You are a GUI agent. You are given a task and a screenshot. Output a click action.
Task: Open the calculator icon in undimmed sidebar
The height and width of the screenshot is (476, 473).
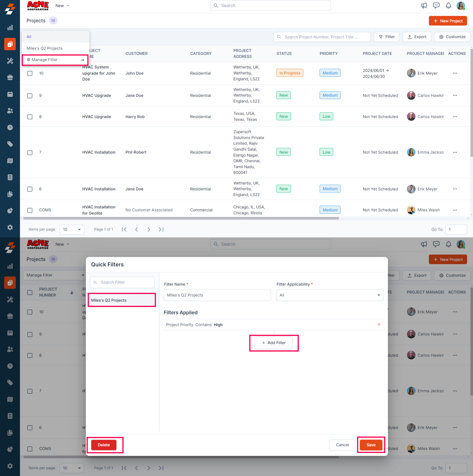10,177
